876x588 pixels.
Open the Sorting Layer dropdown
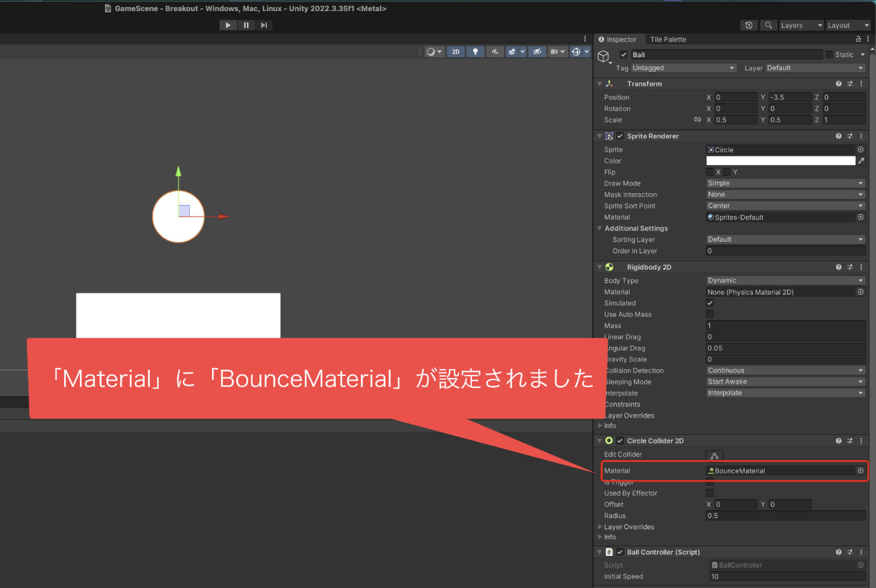click(785, 239)
